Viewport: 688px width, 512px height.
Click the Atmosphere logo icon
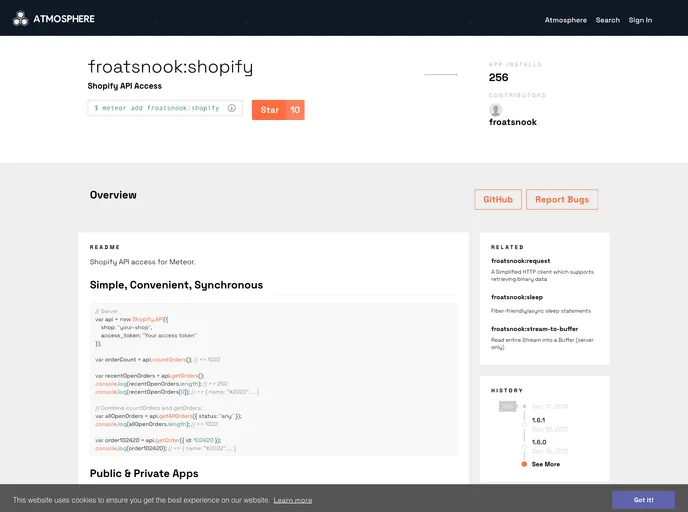tap(20, 19)
